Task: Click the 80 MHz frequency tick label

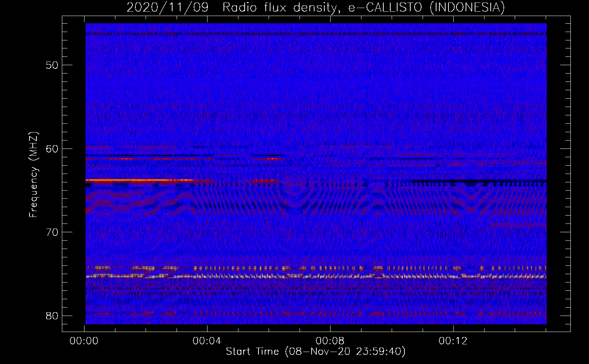Action: click(52, 316)
